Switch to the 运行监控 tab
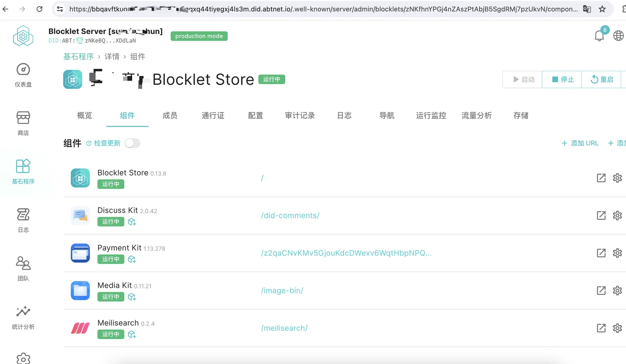This screenshot has height=364, width=626. click(x=431, y=115)
